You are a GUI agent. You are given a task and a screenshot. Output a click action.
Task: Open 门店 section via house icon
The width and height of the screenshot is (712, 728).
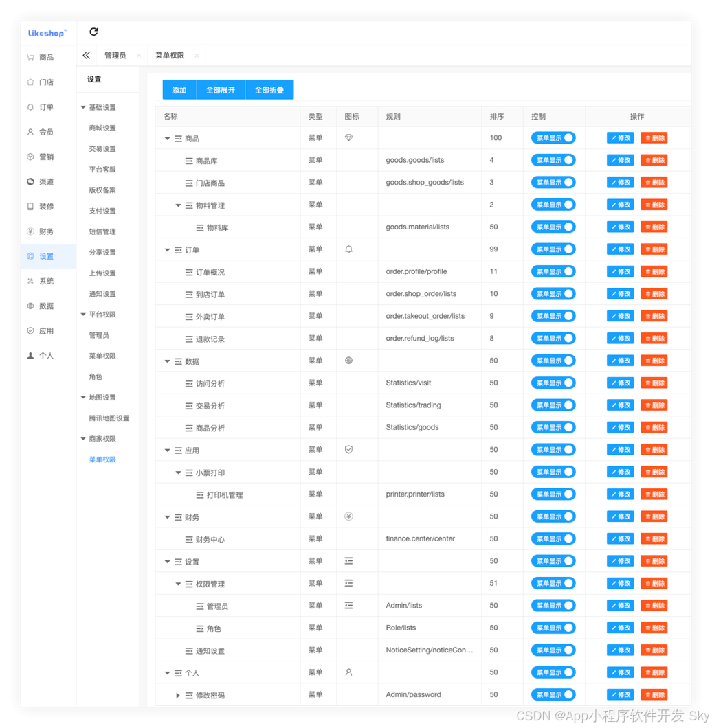point(31,82)
